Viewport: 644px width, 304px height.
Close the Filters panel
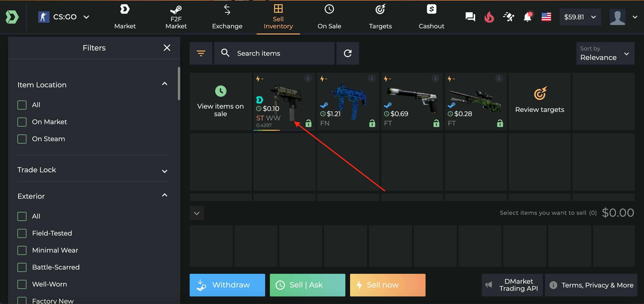(x=167, y=48)
